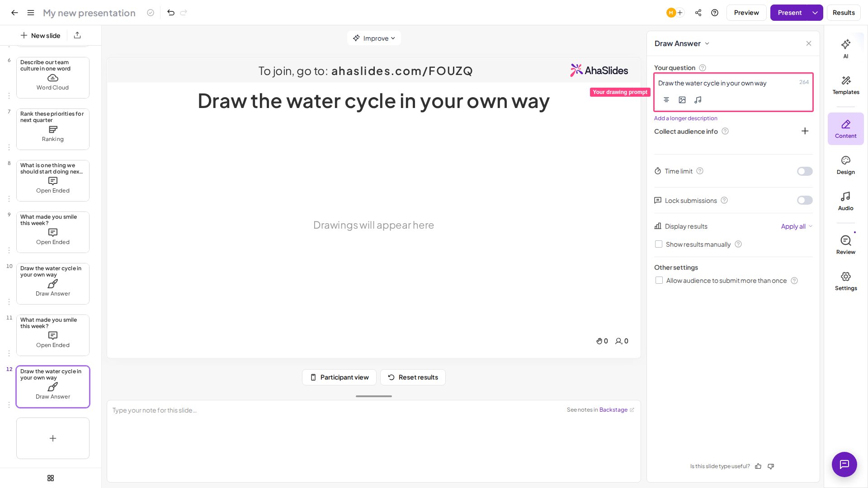
Task: Open the hamburger menu icon
Action: pyautogui.click(x=31, y=13)
